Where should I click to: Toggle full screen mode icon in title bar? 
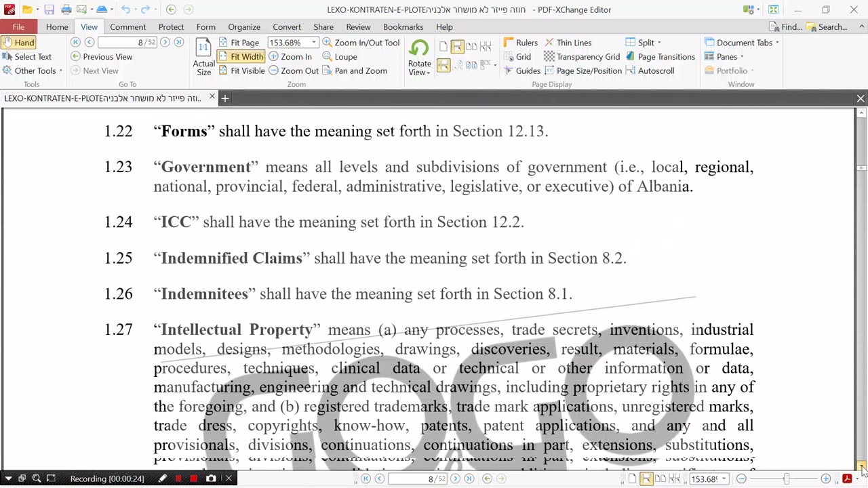[x=774, y=9]
